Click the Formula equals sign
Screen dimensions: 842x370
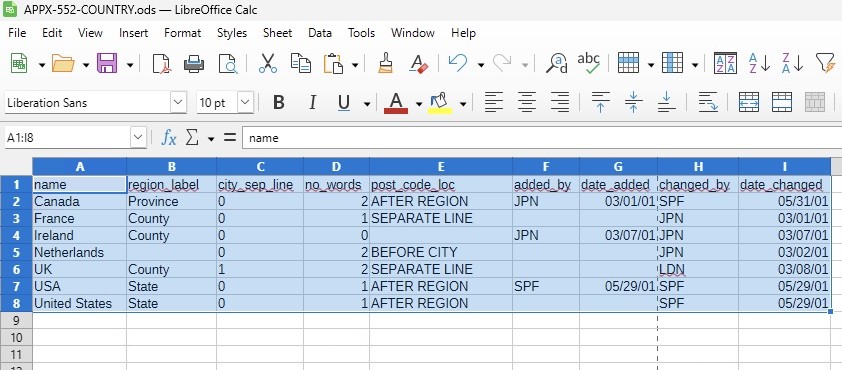230,138
